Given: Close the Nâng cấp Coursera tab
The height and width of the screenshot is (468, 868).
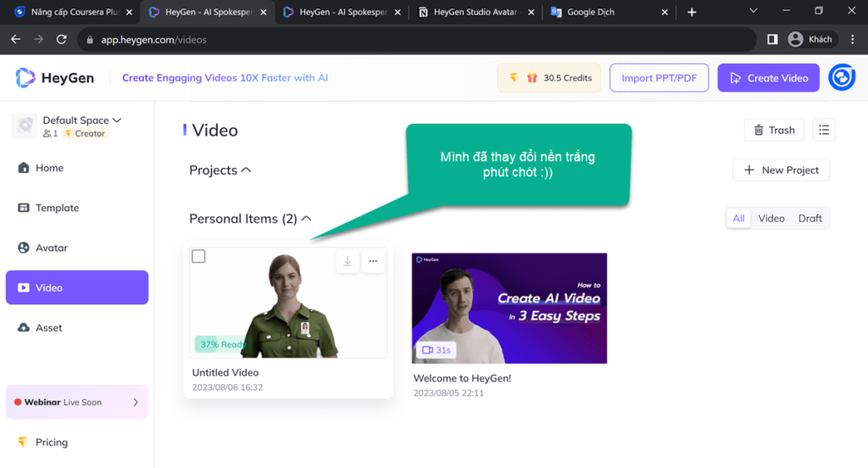Looking at the screenshot, I should (x=129, y=12).
